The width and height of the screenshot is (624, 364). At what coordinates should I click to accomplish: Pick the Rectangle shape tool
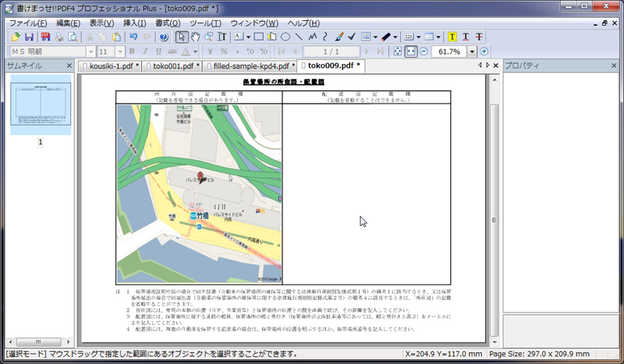[259, 37]
